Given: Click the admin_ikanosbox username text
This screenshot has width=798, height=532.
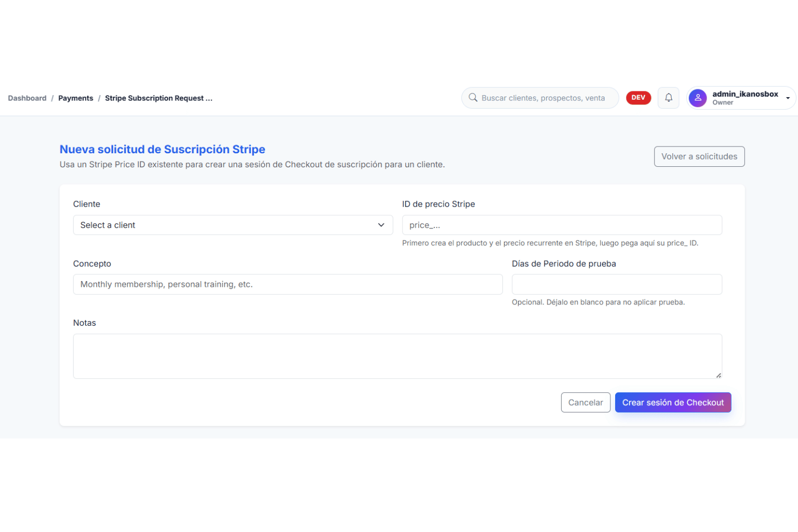Looking at the screenshot, I should click(745, 94).
